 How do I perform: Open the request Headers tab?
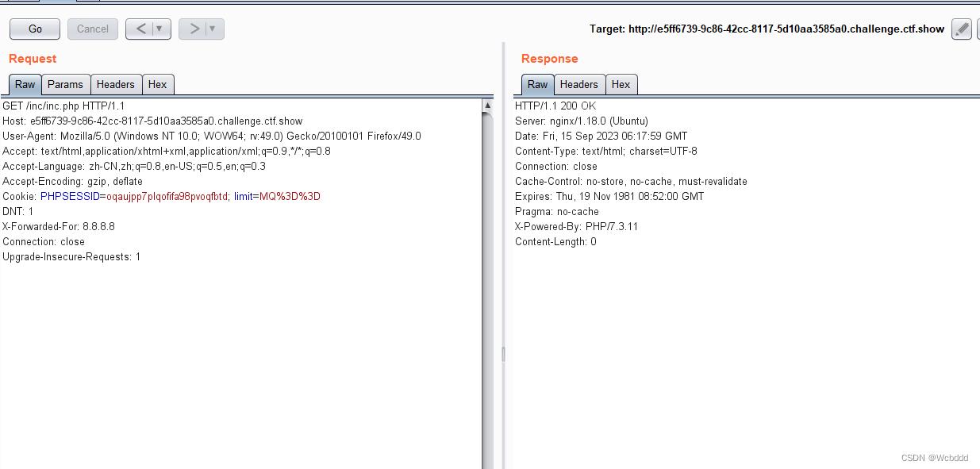pyautogui.click(x=116, y=84)
